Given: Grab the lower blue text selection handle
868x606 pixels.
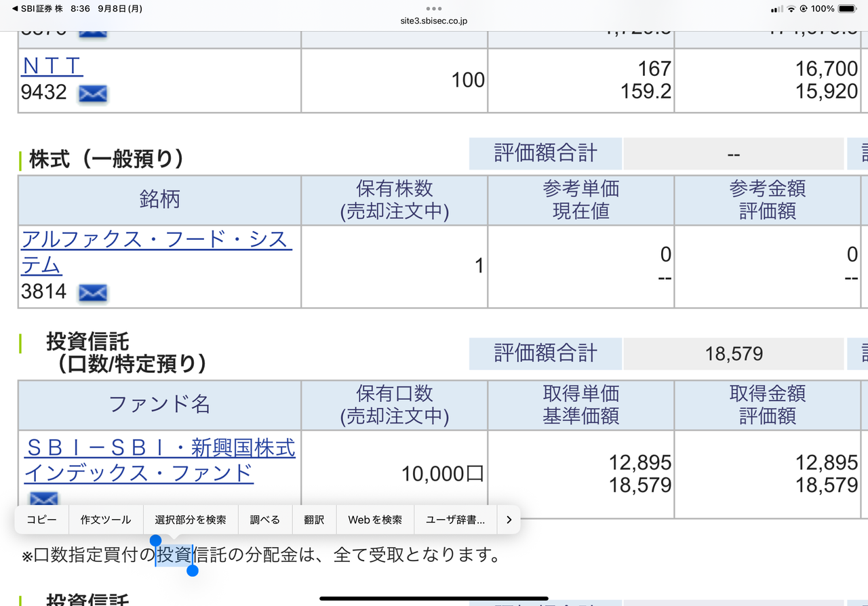Looking at the screenshot, I should [x=193, y=571].
